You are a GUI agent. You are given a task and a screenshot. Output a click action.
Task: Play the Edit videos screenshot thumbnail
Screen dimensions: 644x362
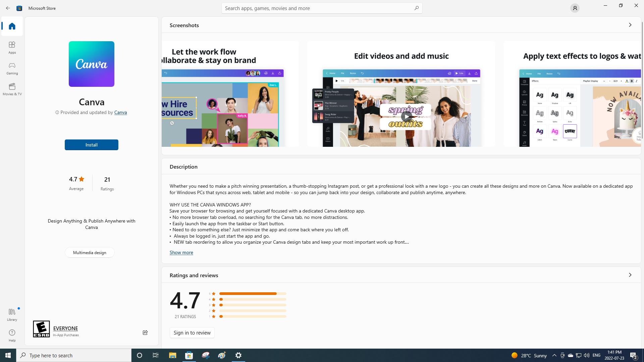point(406,117)
